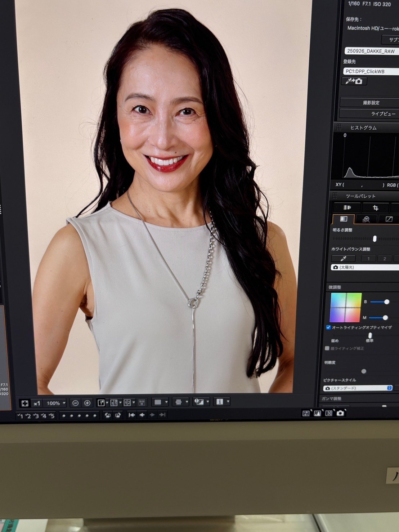
Task: Switch to the detail adjustment magnifier tab
Action: click(x=366, y=219)
